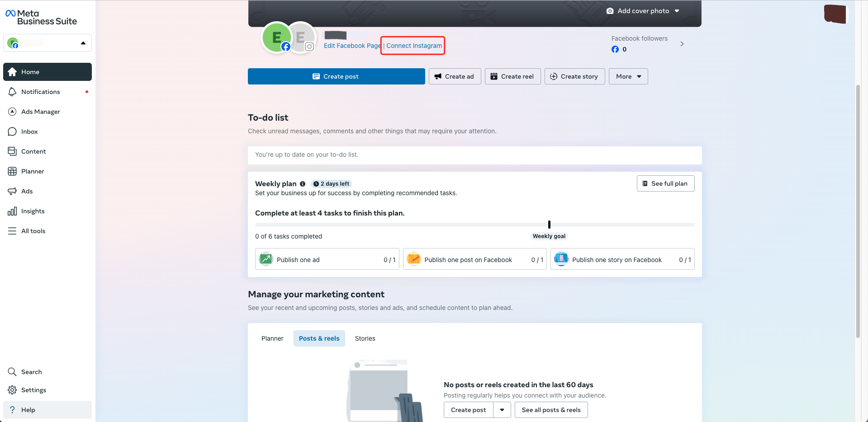Viewport: 868px width, 422px height.
Task: Click Create post in posts section
Action: [x=469, y=410]
